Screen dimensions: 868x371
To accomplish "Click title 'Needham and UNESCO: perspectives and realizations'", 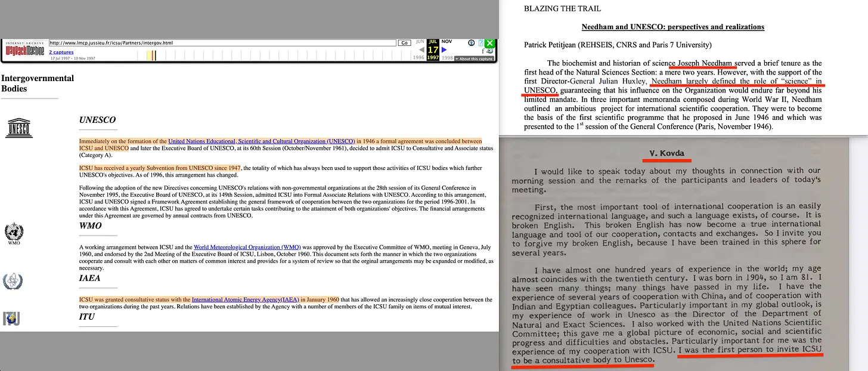I will [673, 27].
